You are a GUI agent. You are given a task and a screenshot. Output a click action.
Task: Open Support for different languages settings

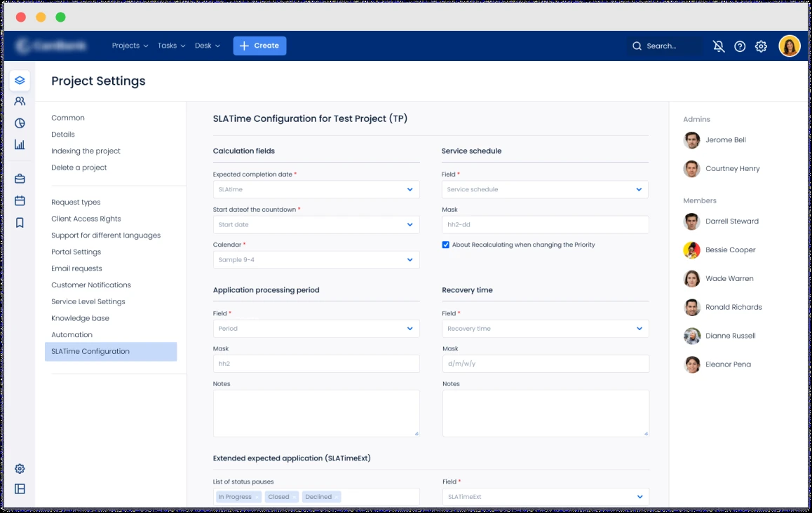[106, 235]
